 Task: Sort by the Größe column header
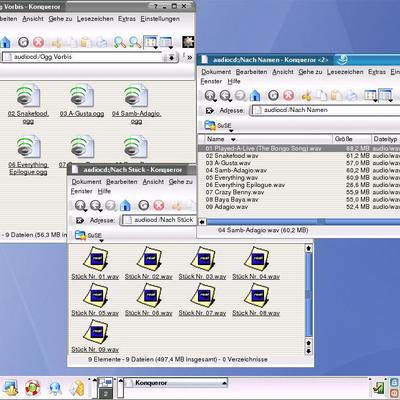(x=352, y=139)
